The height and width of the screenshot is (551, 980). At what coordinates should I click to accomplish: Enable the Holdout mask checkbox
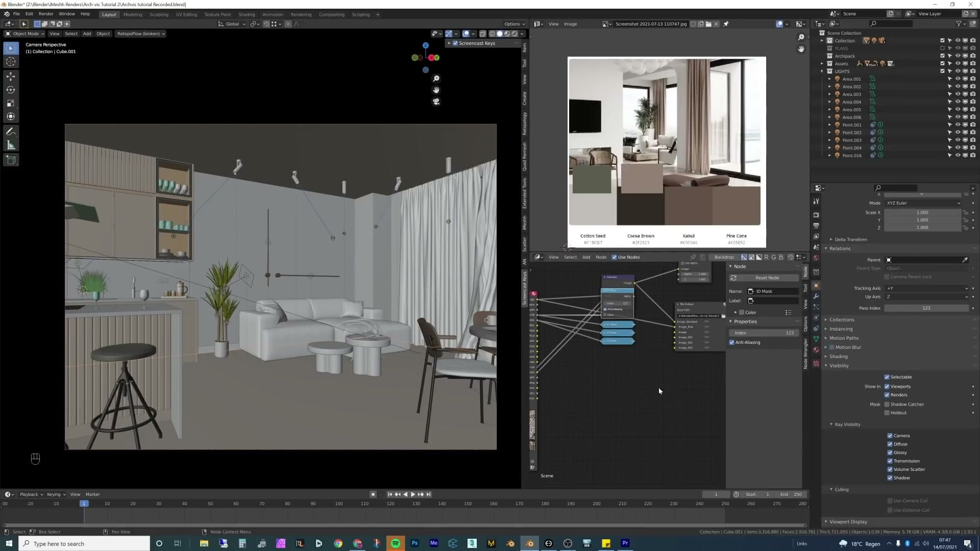(887, 413)
